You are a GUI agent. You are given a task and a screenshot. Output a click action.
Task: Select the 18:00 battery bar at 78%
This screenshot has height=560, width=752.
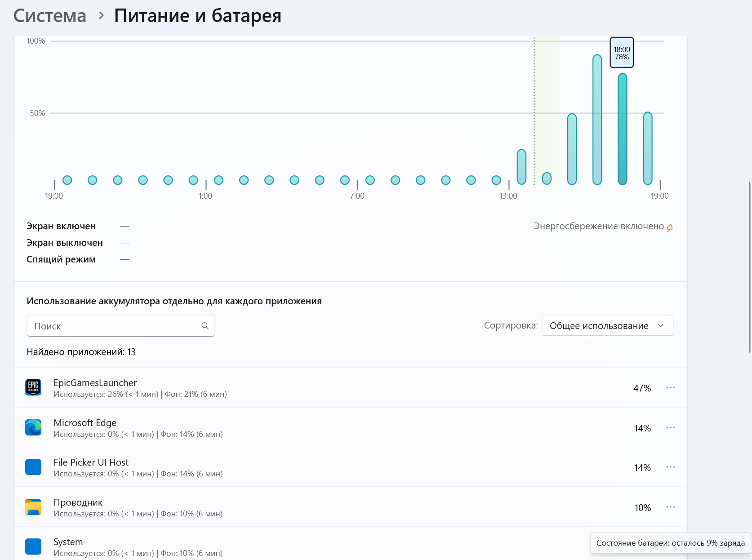[622, 129]
